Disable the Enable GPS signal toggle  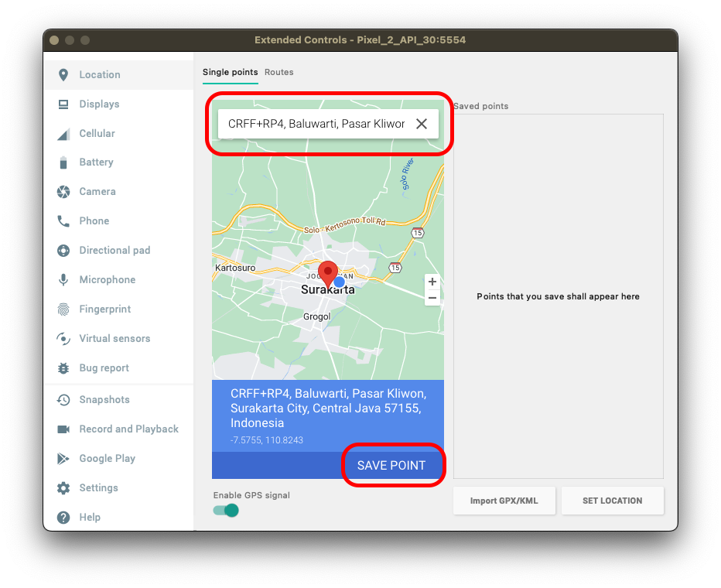226,511
